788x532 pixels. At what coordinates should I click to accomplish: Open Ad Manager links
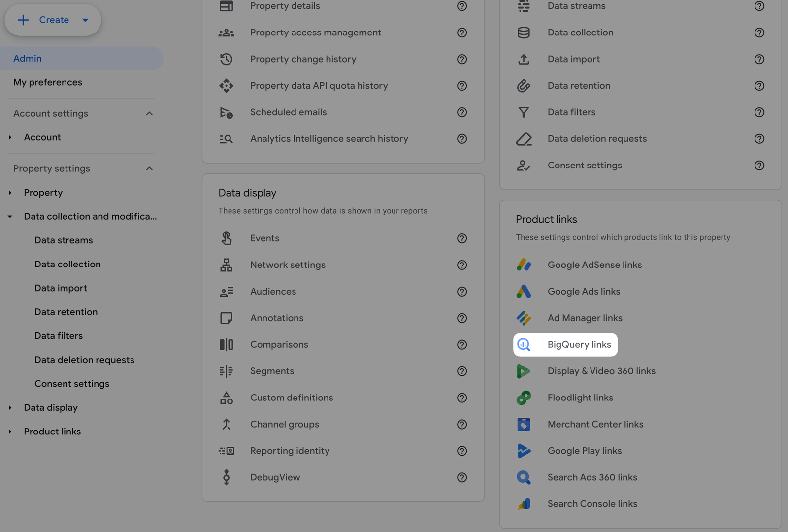point(585,318)
